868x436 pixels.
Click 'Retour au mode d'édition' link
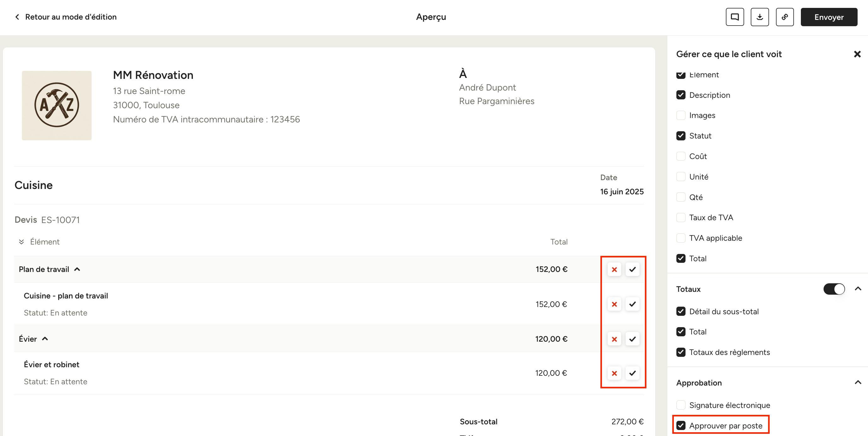pyautogui.click(x=71, y=17)
